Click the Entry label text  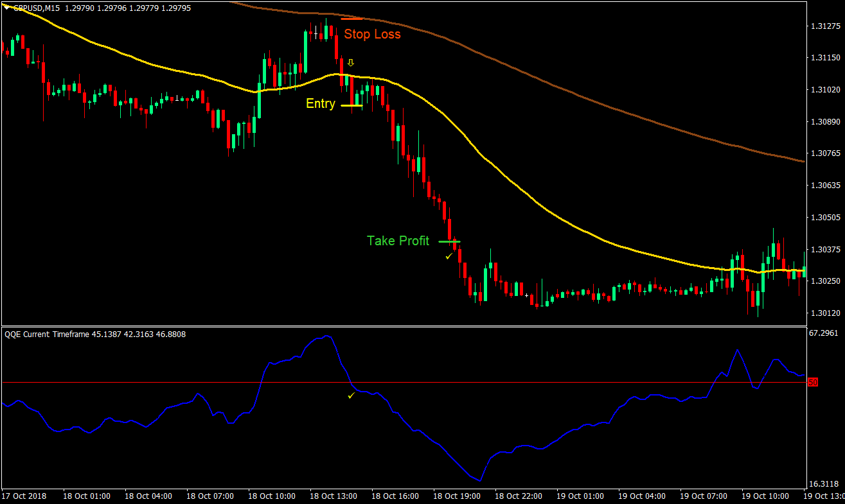[x=320, y=103]
